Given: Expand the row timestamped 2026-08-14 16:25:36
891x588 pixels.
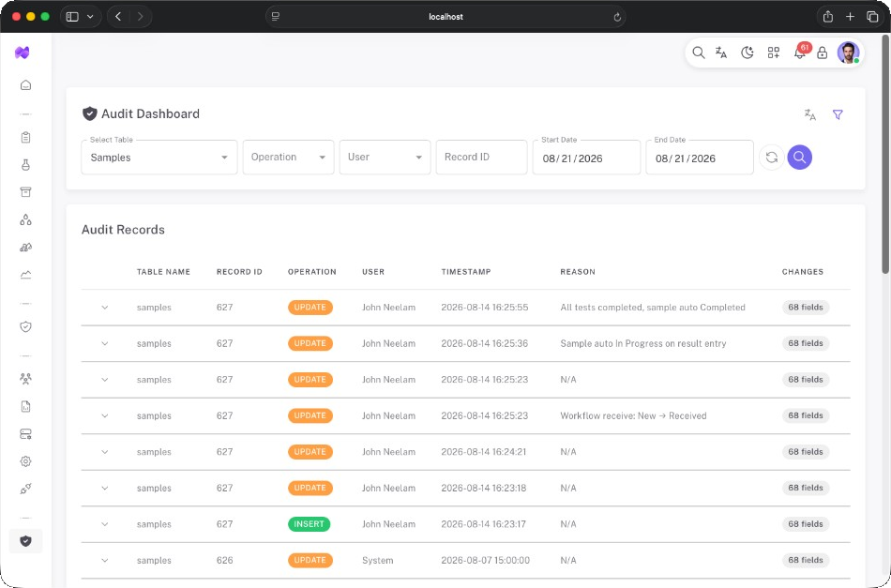Looking at the screenshot, I should tap(104, 344).
